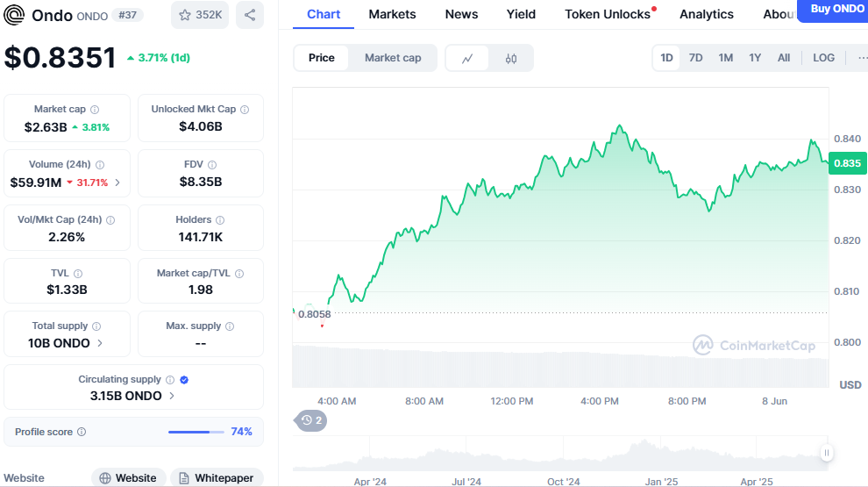Click the $8.35B FDV value

click(201, 183)
